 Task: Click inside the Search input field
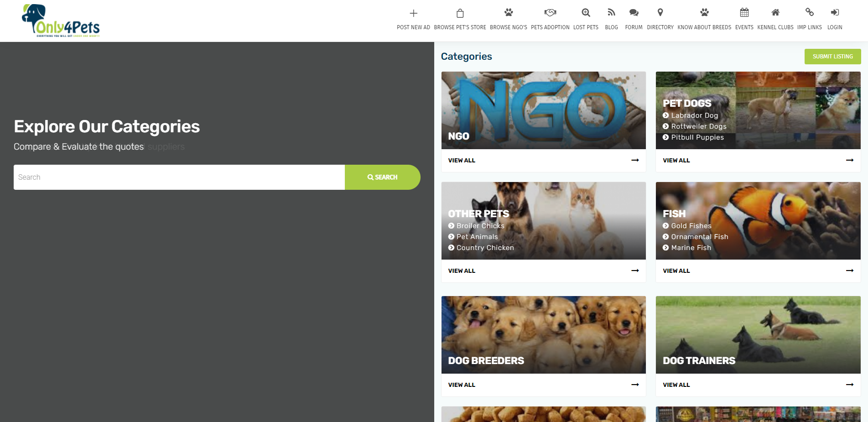tap(179, 177)
